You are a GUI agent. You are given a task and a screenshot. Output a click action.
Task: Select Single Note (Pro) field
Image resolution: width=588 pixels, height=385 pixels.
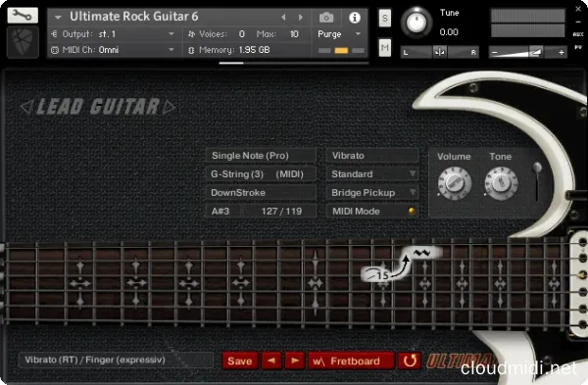(261, 156)
